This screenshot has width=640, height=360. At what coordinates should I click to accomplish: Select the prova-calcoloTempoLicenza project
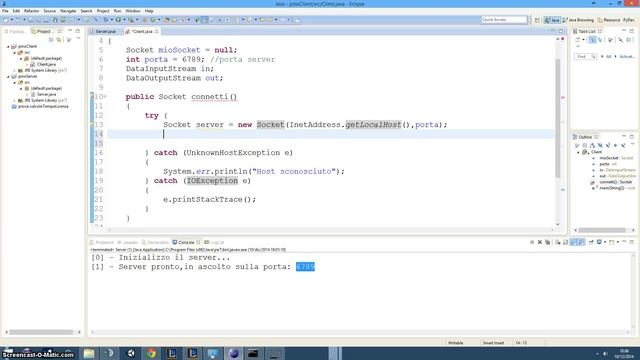point(40,106)
